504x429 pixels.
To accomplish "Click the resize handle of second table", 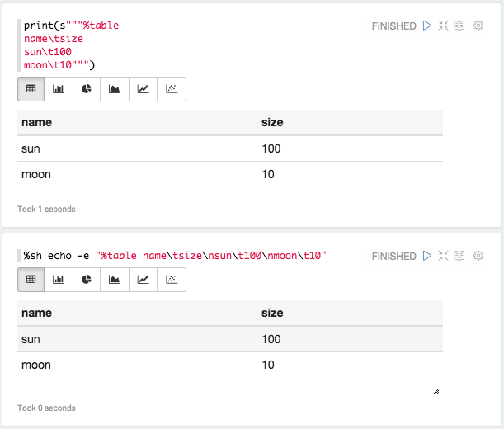I will 436,391.
